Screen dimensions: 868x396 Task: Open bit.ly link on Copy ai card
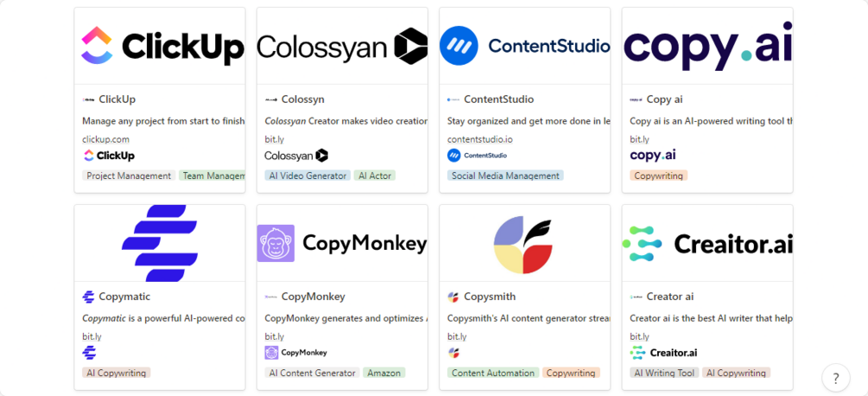point(639,139)
